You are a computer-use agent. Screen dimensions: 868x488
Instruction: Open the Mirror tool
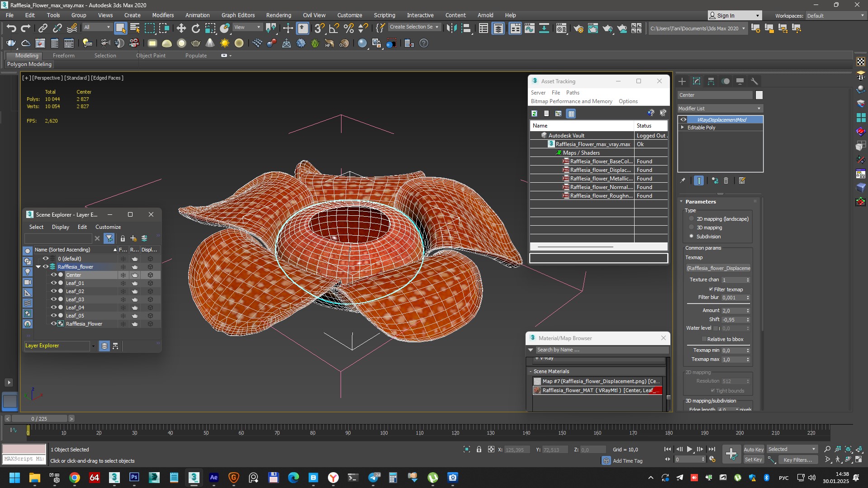(451, 28)
